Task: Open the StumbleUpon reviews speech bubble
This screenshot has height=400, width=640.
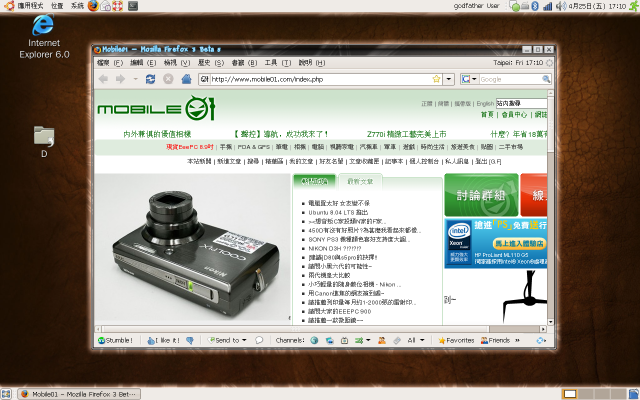Action: (259, 340)
